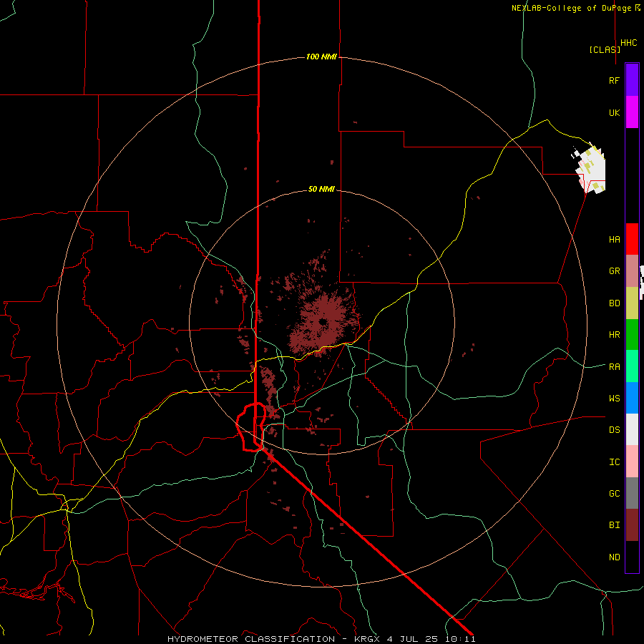Click the HHC product label
644x644 pixels.
(629, 43)
